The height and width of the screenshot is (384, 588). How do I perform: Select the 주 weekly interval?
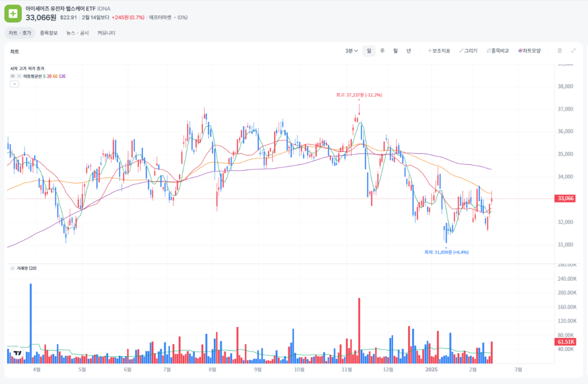[x=382, y=51]
